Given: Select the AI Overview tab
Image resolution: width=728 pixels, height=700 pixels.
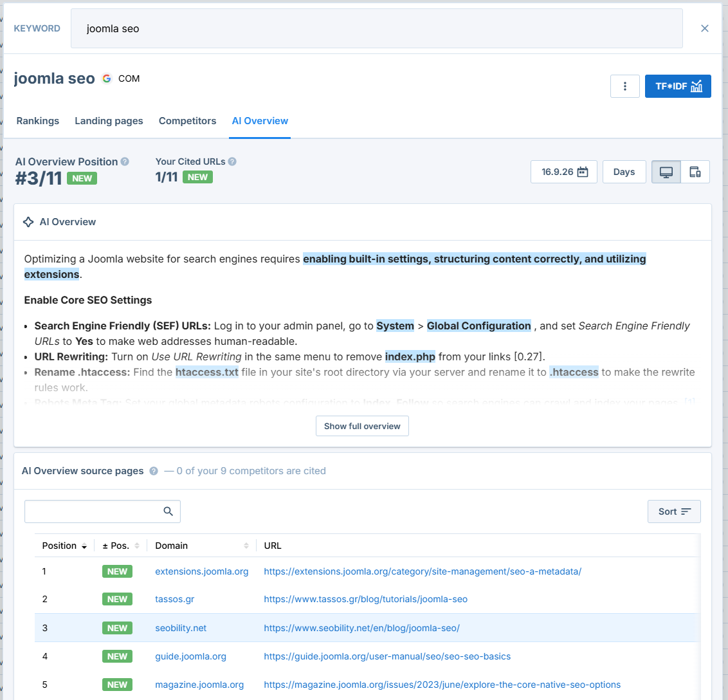Looking at the screenshot, I should 260,121.
